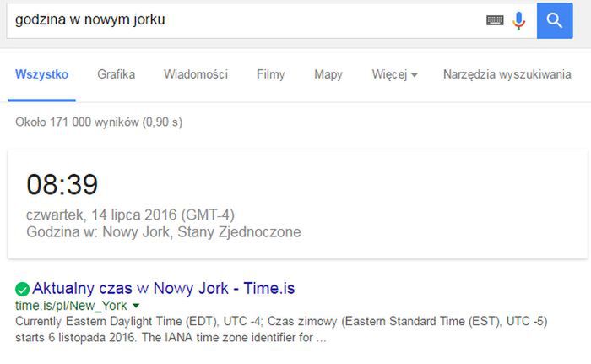Start voice search with microphone icon
The height and width of the screenshot is (364, 591).
tap(519, 20)
